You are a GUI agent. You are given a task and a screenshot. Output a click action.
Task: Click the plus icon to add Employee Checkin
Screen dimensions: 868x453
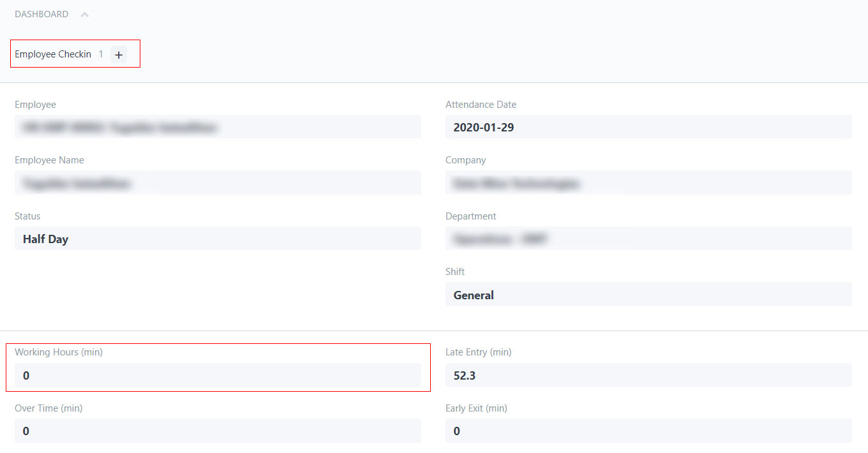point(119,55)
